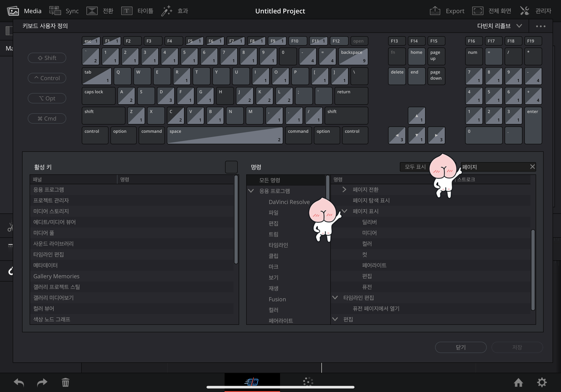Toggle the Control modifier key button
Screen dimensions: 561x392
pyautogui.click(x=47, y=78)
